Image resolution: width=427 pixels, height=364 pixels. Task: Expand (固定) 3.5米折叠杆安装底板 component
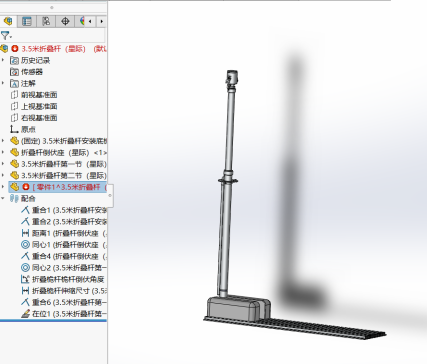[3, 141]
